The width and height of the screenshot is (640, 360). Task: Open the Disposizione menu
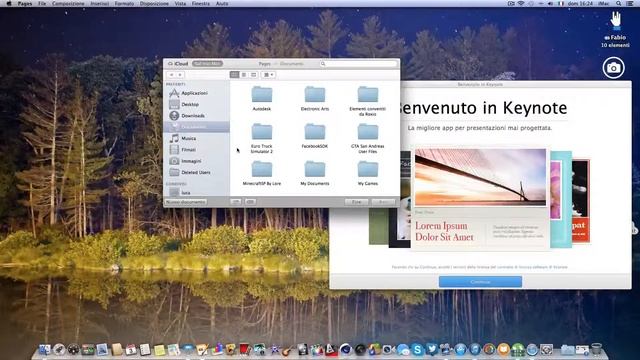tap(154, 3)
